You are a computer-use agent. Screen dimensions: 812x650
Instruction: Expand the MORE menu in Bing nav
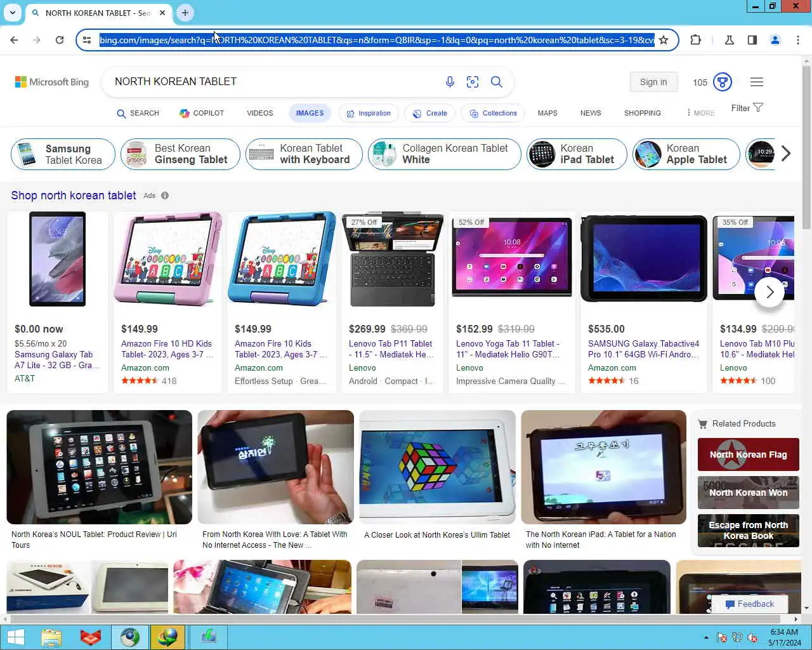[x=700, y=113]
